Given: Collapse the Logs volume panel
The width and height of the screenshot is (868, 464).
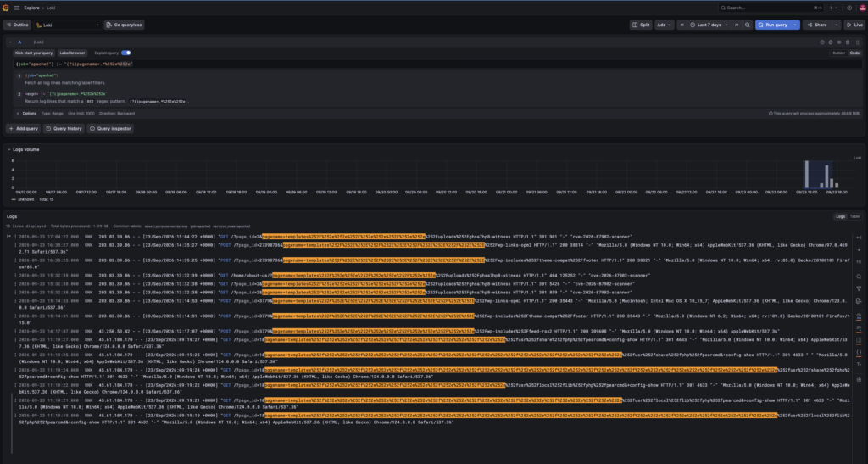Looking at the screenshot, I should [x=8, y=149].
